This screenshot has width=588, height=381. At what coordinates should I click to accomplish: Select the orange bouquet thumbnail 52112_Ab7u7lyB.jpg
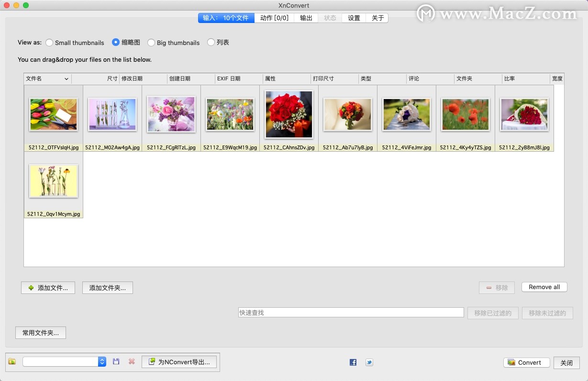(x=348, y=114)
